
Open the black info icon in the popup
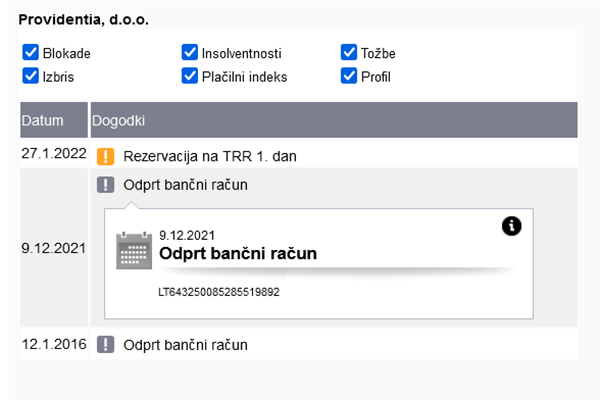pos(511,226)
